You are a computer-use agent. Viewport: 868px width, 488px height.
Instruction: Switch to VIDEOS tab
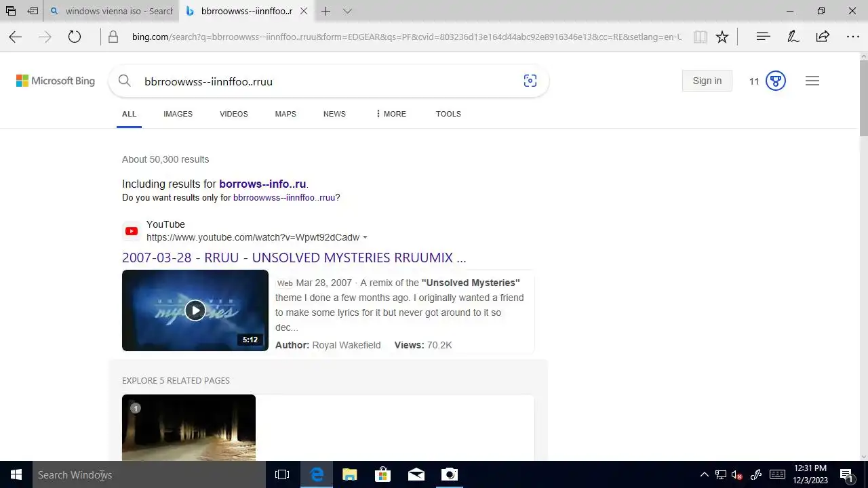[x=234, y=114]
